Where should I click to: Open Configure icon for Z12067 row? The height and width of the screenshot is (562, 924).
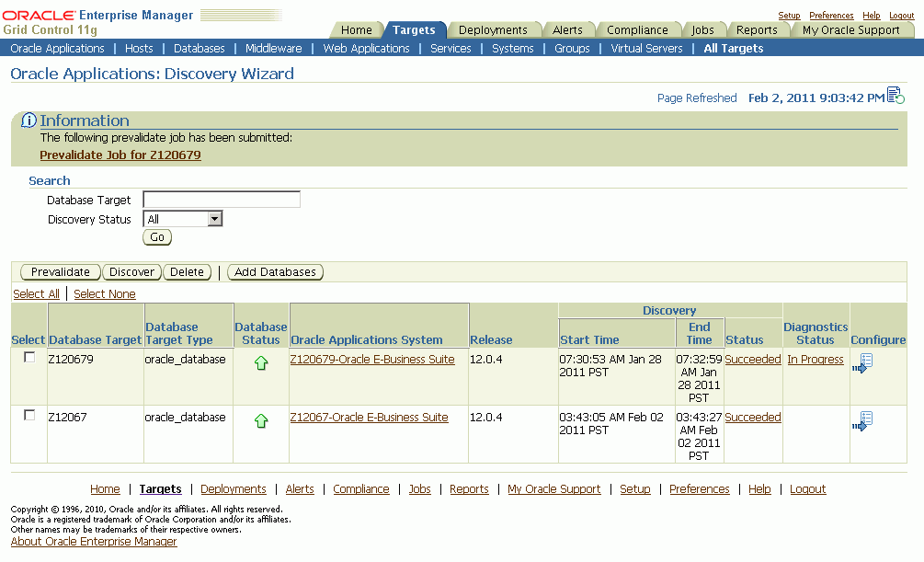(x=862, y=421)
